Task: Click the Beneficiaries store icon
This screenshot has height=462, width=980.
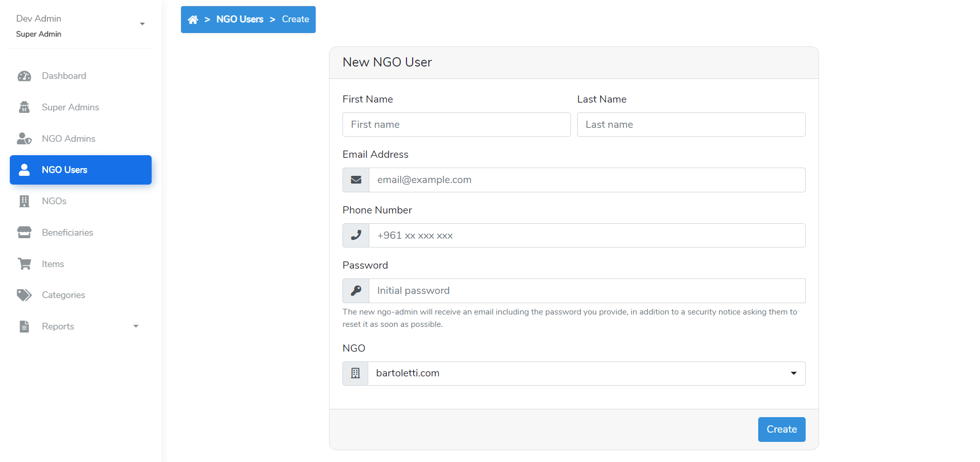Action: click(x=24, y=233)
